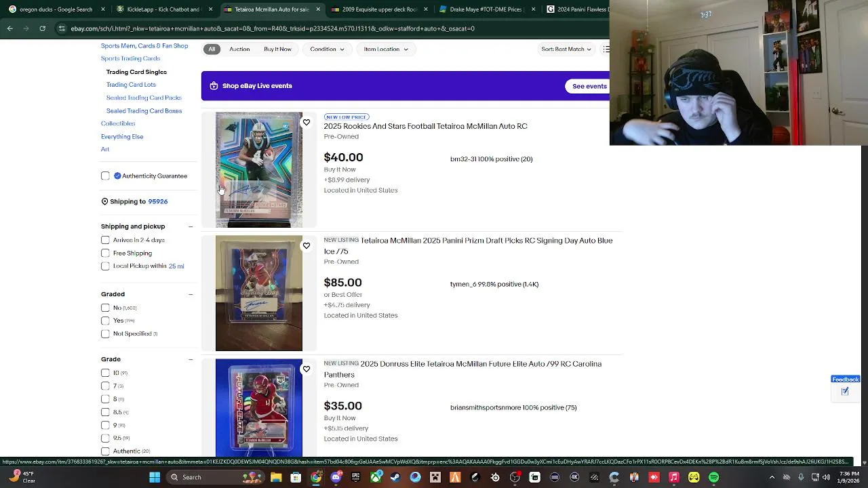868x488 pixels.
Task: Filter by Buy It Now listings
Action: pos(277,49)
